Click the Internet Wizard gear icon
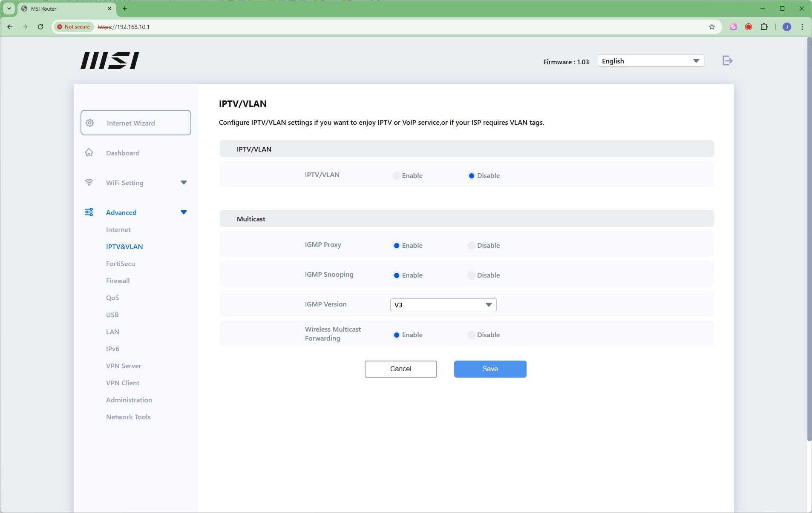812x513 pixels. click(90, 123)
